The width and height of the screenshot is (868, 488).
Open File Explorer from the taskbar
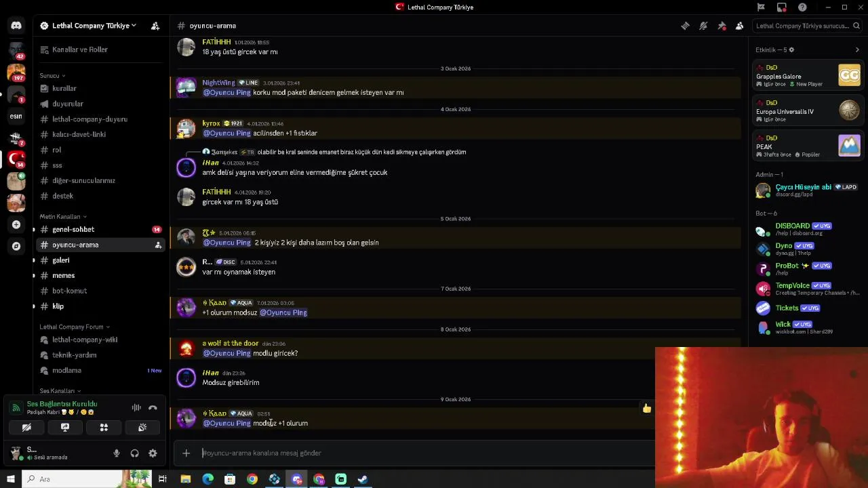[185, 479]
